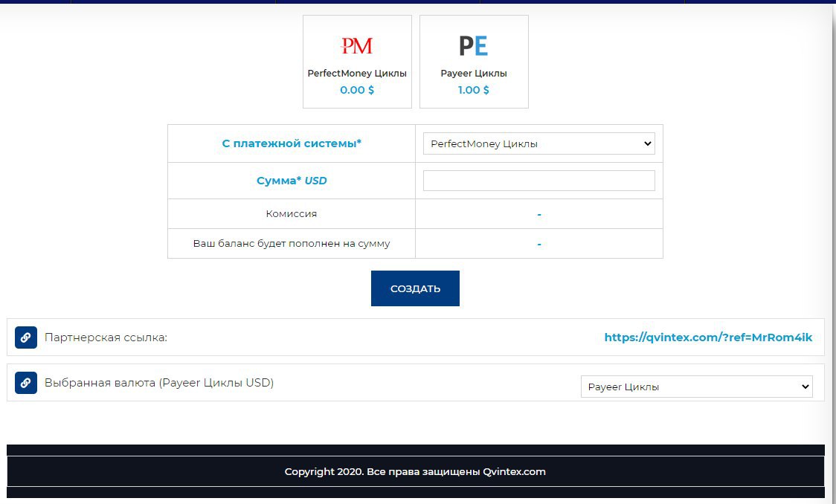This screenshot has height=504, width=836.
Task: Click the 'Payeer Циклы' card caption
Action: 474,74
